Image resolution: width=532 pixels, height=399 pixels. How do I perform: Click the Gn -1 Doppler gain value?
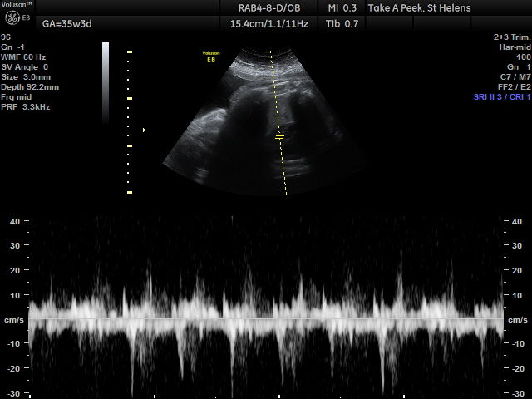pos(13,47)
